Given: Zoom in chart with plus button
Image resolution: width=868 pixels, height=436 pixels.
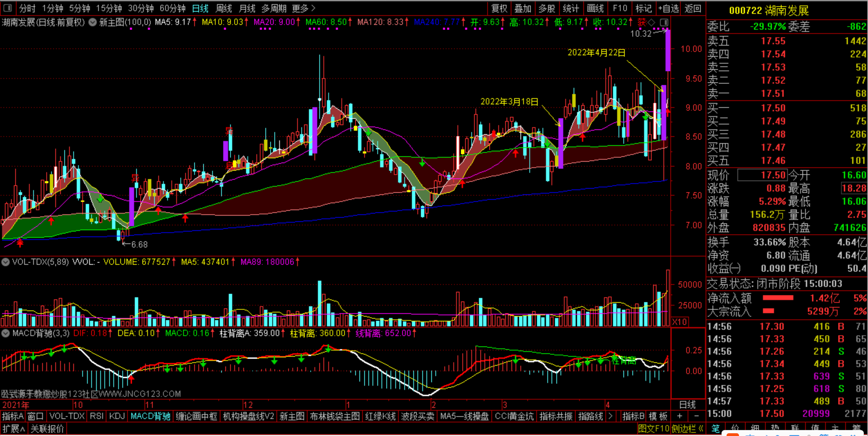Looking at the screenshot, I should click(x=679, y=416).
